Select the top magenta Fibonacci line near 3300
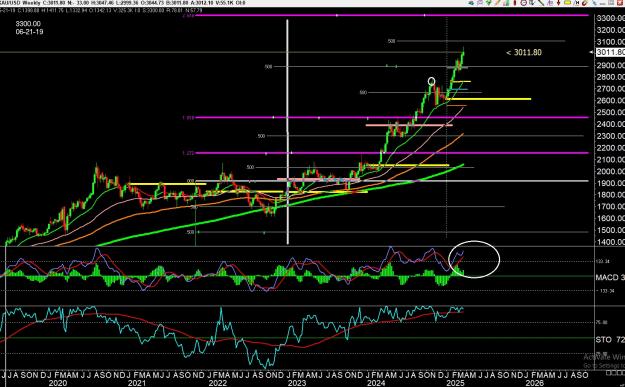The height and width of the screenshot is (387, 625). pyautogui.click(x=391, y=15)
